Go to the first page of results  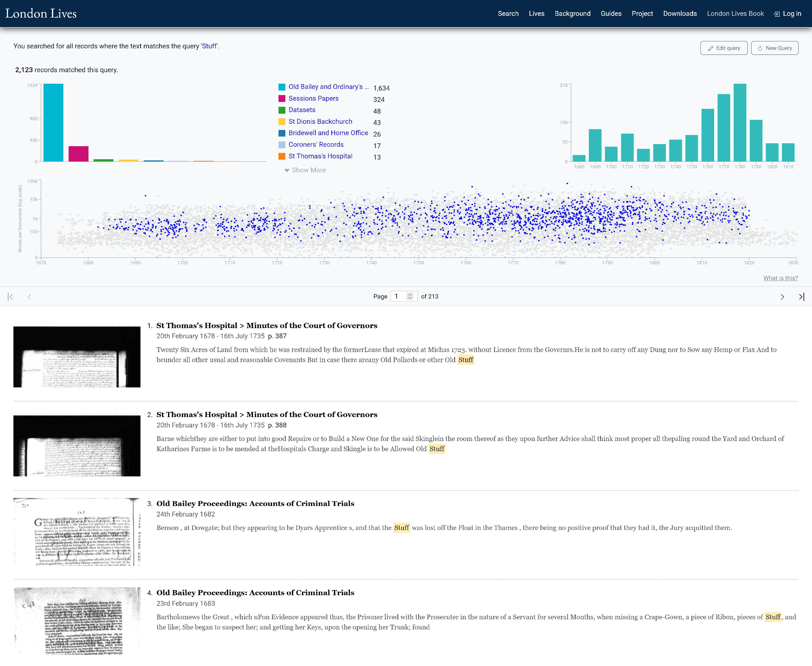pyautogui.click(x=11, y=297)
